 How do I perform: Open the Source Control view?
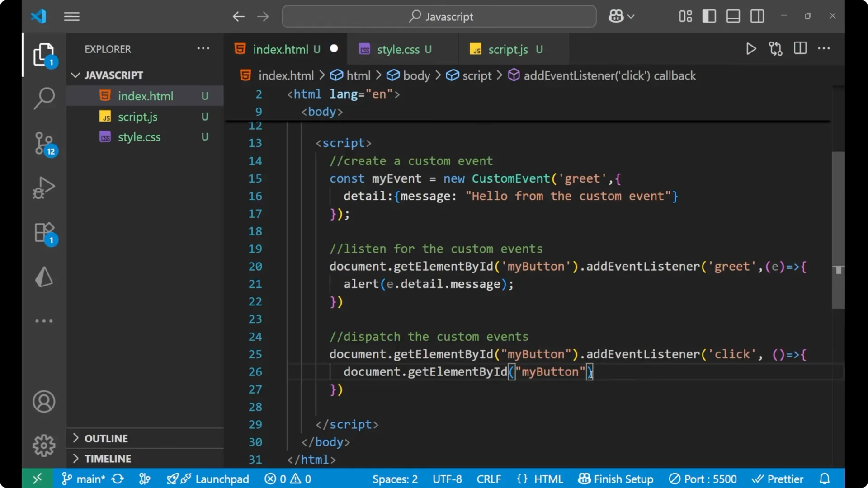(44, 143)
